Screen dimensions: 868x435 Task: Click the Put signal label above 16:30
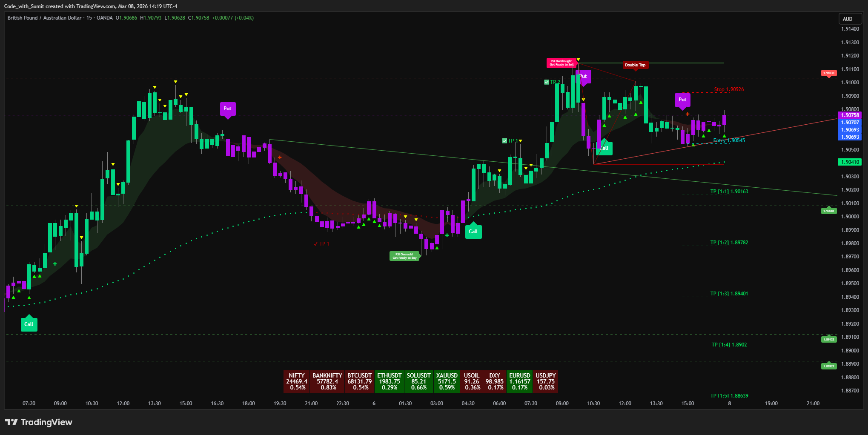[x=227, y=109]
